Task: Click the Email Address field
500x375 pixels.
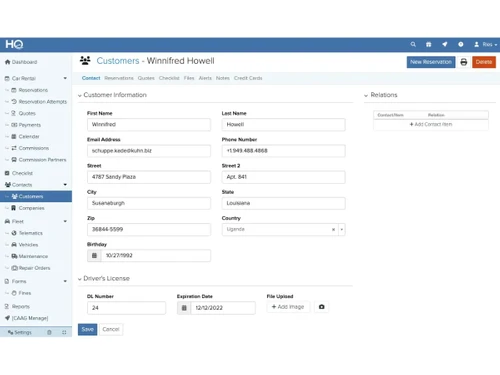Action: [x=149, y=151]
